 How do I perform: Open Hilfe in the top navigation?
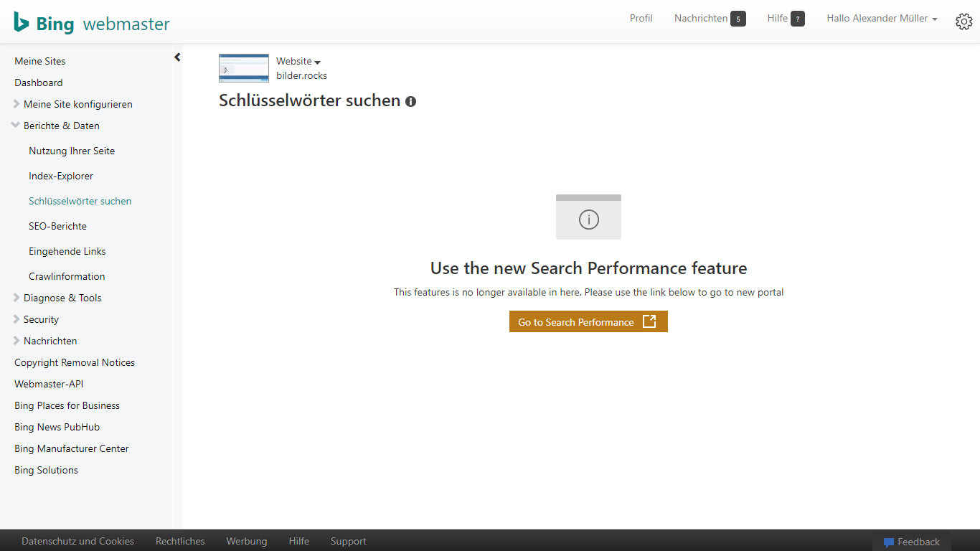(778, 19)
